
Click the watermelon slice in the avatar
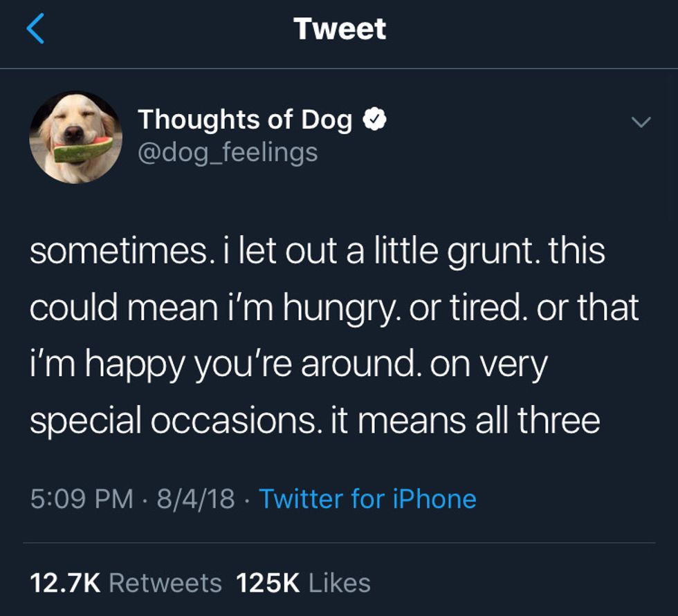pos(82,149)
